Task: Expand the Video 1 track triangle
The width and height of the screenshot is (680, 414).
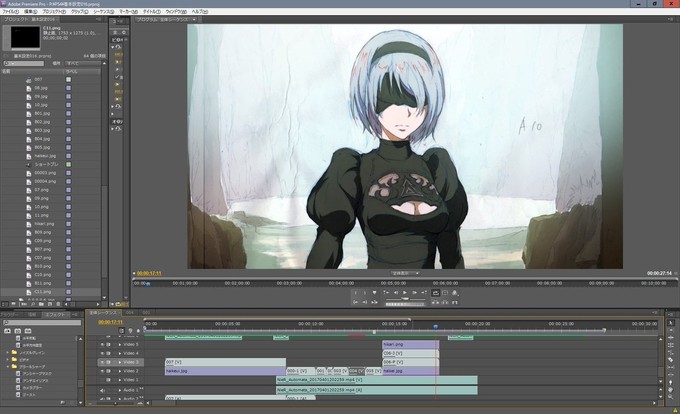Action: click(119, 380)
